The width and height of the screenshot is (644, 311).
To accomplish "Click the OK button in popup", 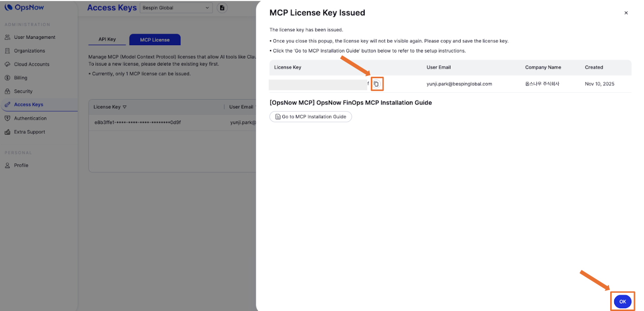I will (623, 301).
